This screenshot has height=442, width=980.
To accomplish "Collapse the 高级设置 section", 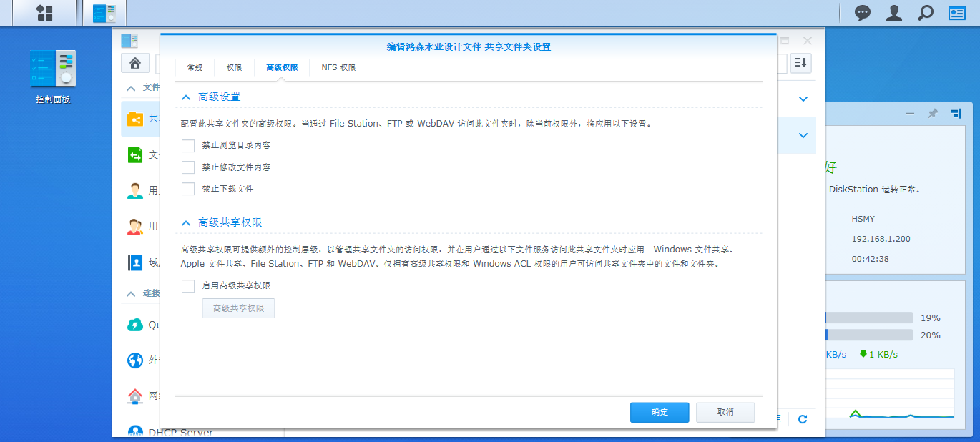I will [186, 97].
